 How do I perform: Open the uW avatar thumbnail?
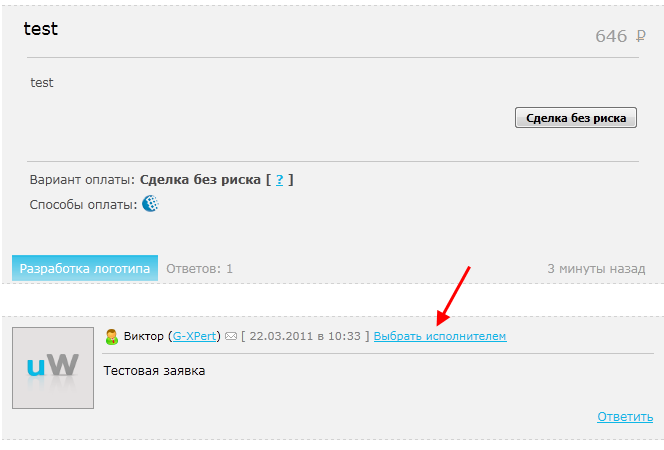(53, 367)
